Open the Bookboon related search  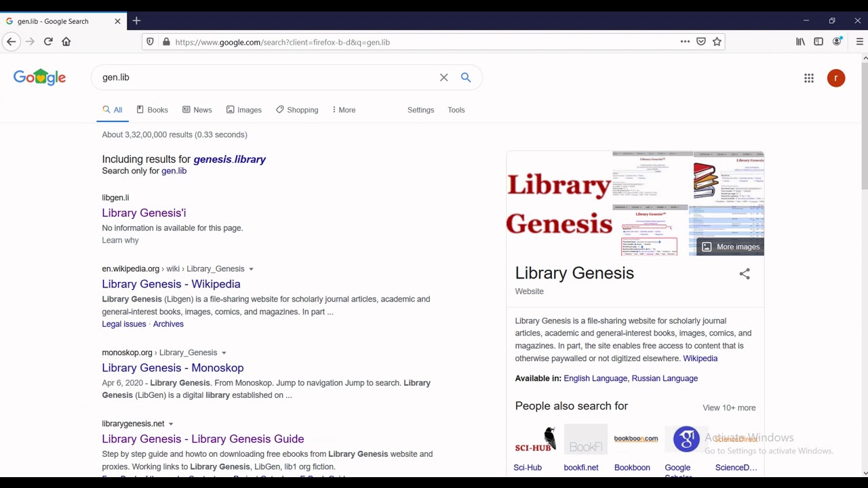(635, 448)
